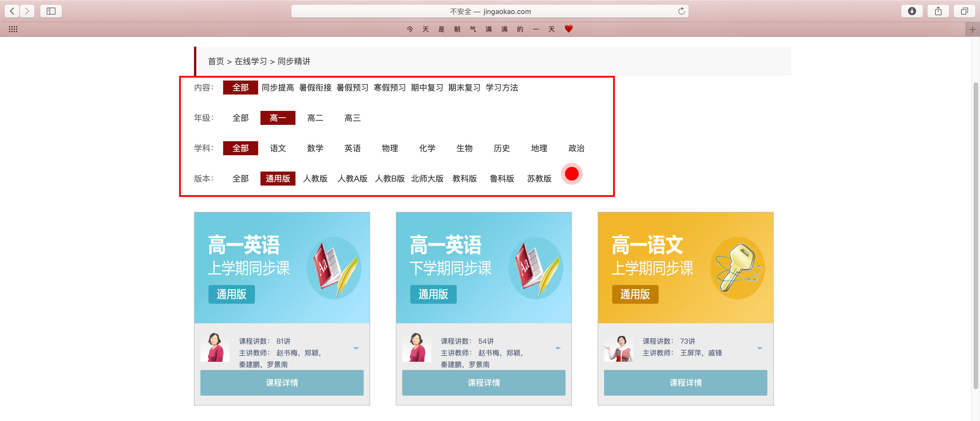980x421 pixels.
Task: Show tab overview icon
Action: point(965,11)
